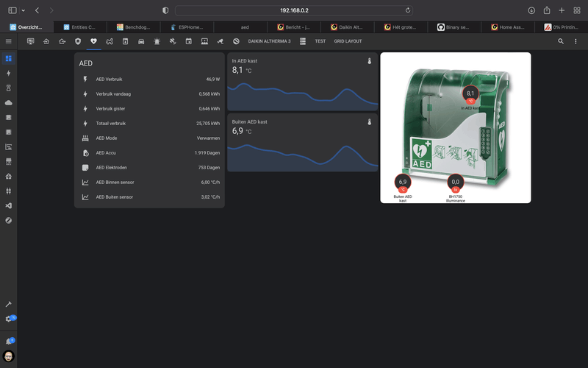This screenshot has height=368, width=588.
Task: Go back with the browser back arrow
Action: (x=37, y=10)
